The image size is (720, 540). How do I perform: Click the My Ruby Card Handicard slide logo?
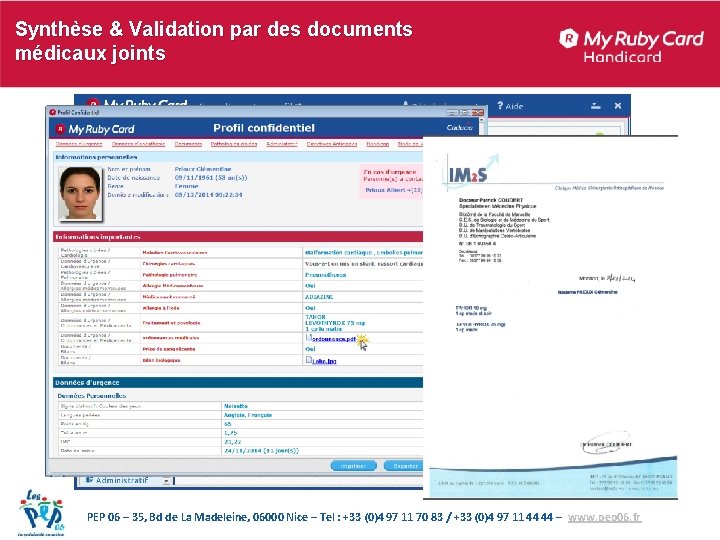coord(631,46)
